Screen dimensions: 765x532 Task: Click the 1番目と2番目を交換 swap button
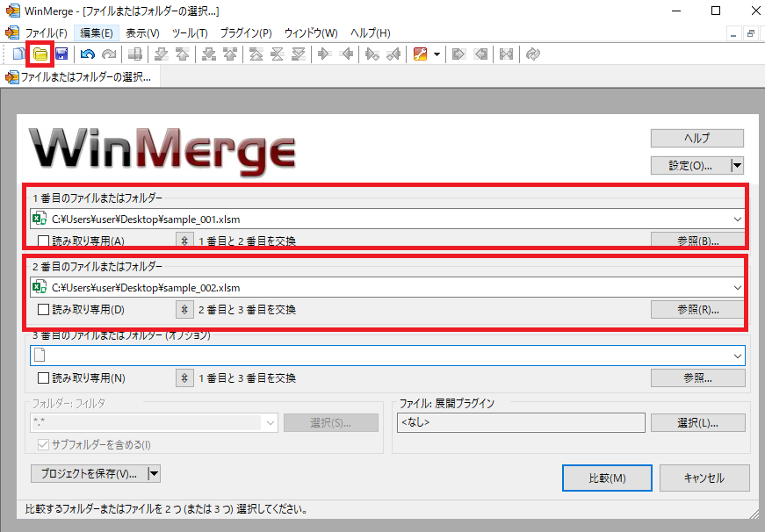pos(184,241)
